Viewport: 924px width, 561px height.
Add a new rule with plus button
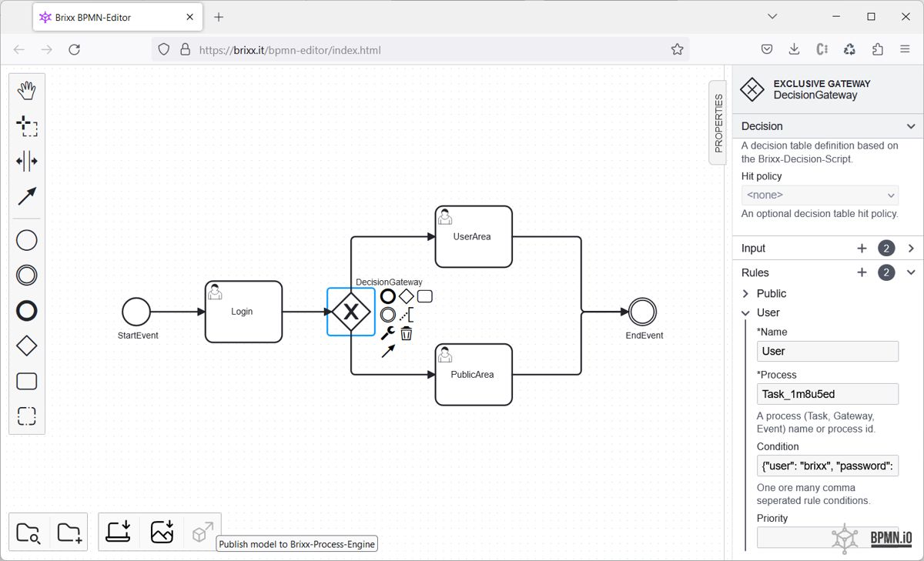862,272
